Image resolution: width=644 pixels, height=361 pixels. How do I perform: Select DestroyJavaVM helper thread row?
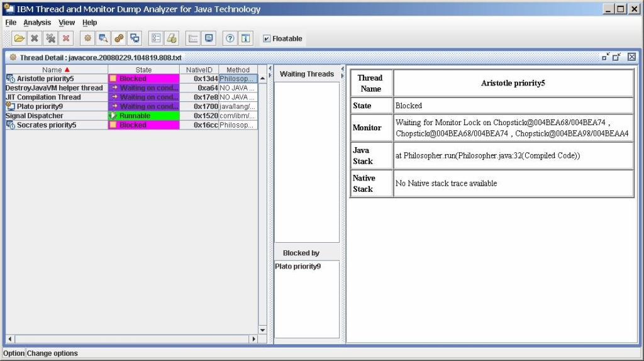coord(131,88)
